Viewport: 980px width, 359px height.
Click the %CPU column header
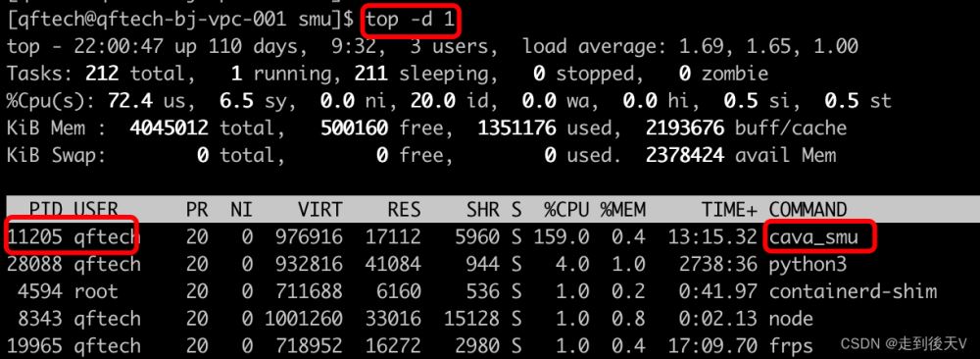tap(565, 210)
